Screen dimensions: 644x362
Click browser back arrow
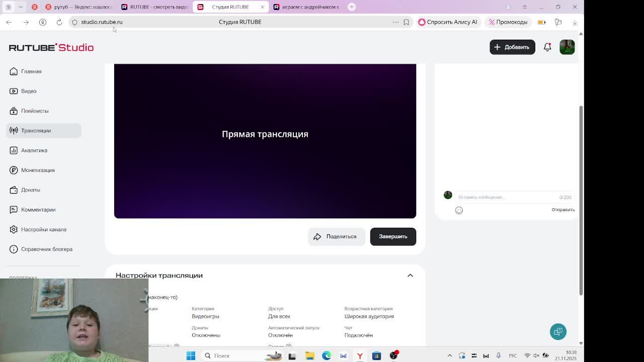[9, 22]
